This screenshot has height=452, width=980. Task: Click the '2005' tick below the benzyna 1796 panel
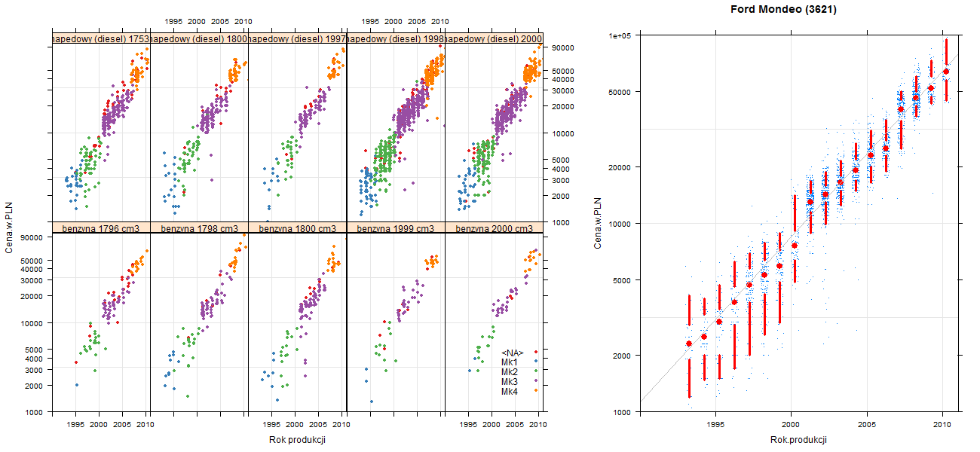(x=123, y=425)
